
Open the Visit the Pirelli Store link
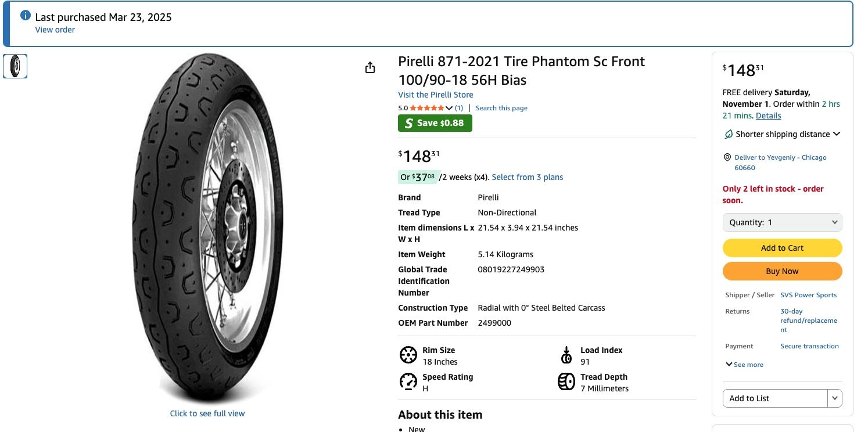click(435, 95)
